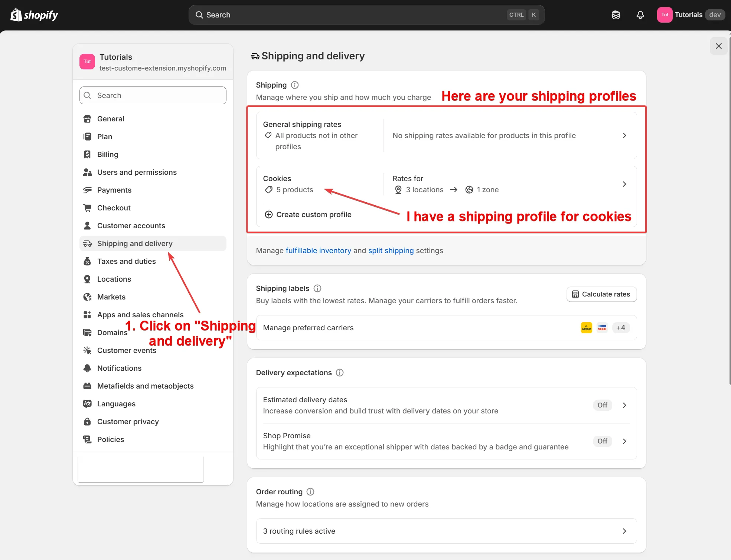
Task: Click the Calculate rates button
Action: pos(601,294)
